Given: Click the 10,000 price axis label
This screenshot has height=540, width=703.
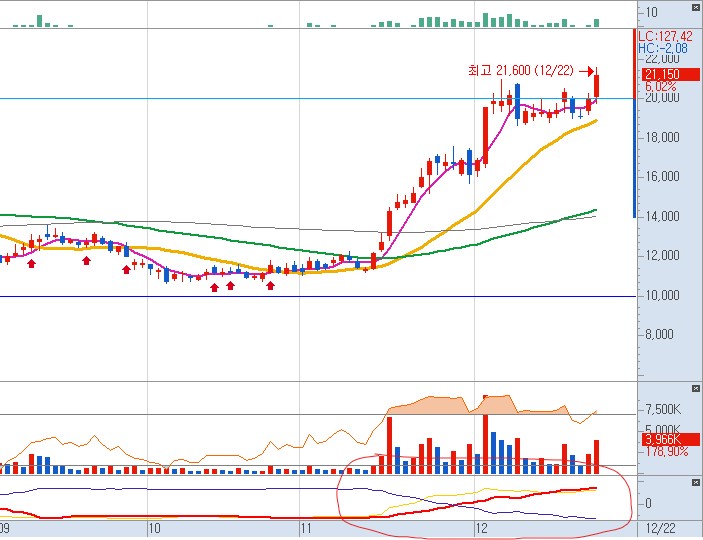Looking at the screenshot, I should (x=662, y=295).
